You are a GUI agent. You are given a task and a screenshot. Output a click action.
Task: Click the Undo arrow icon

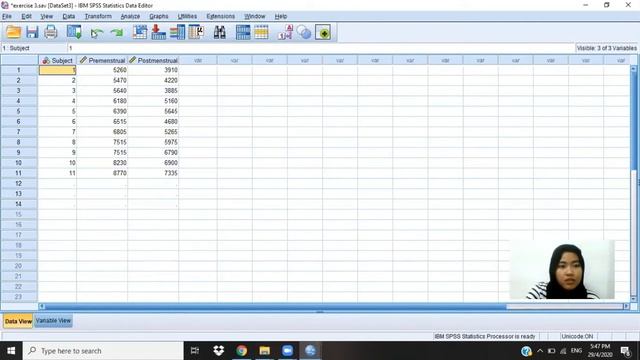click(x=97, y=33)
